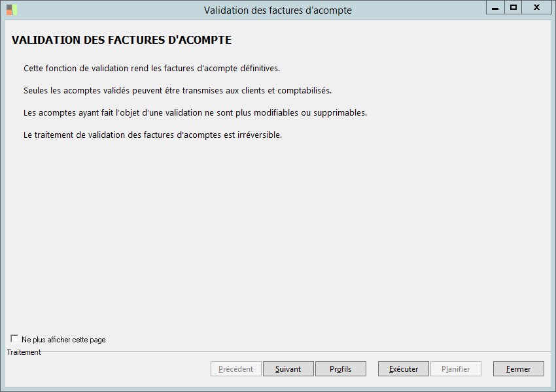Click the greyed-out Précédent button
This screenshot has height=392, width=556.
click(x=235, y=369)
